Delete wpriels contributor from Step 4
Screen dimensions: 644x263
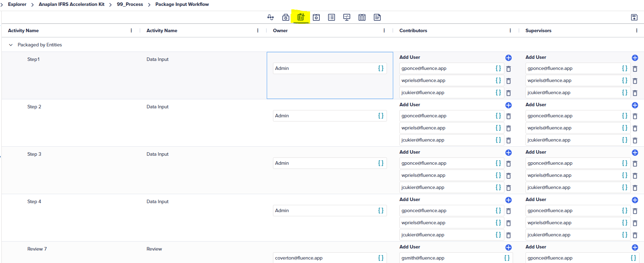click(509, 223)
